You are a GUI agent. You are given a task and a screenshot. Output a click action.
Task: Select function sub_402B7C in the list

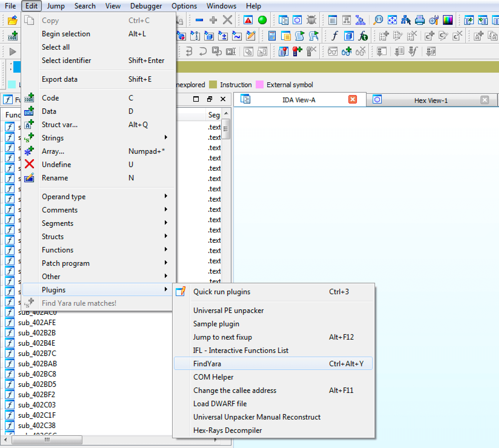click(x=37, y=353)
